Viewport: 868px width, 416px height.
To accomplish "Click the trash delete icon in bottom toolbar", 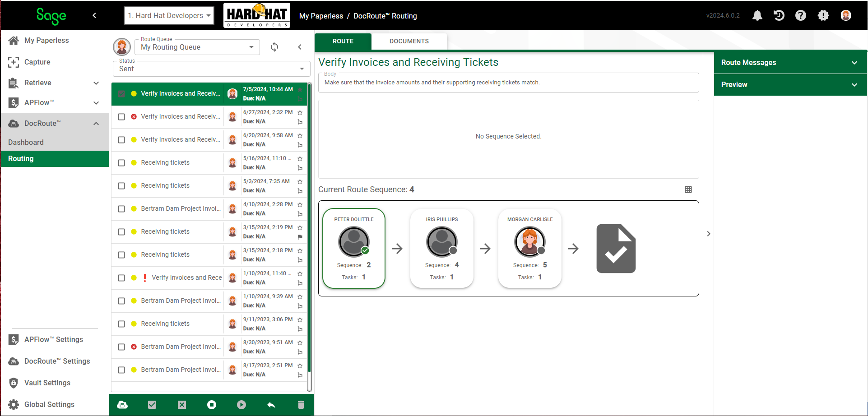I will [301, 405].
